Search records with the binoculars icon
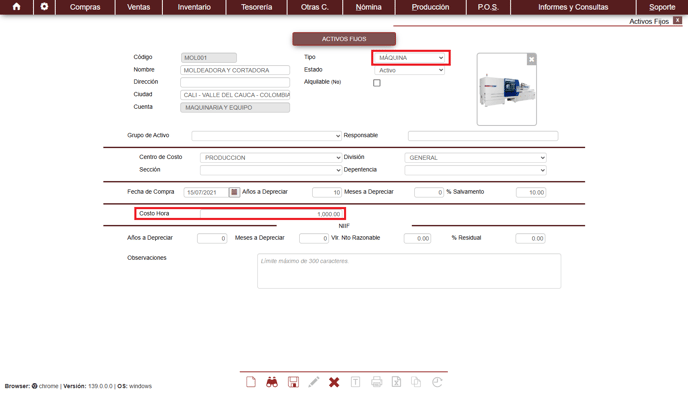Viewport: 688px width, 394px height. click(272, 382)
